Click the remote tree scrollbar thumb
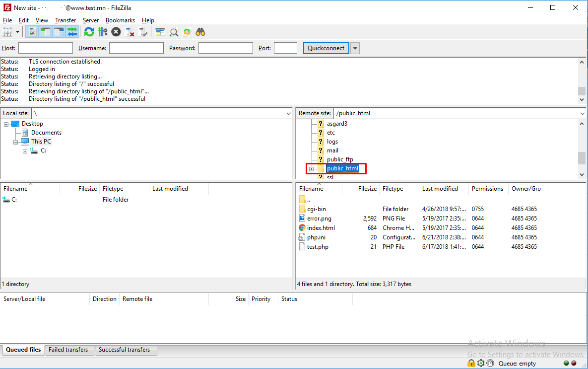The width and height of the screenshot is (588, 369). pyautogui.click(x=582, y=158)
